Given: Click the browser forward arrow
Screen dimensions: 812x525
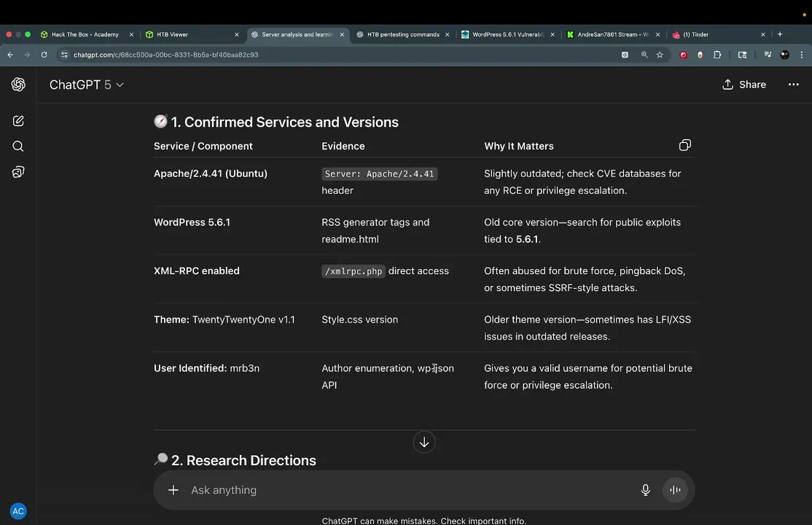Looking at the screenshot, I should coord(27,55).
